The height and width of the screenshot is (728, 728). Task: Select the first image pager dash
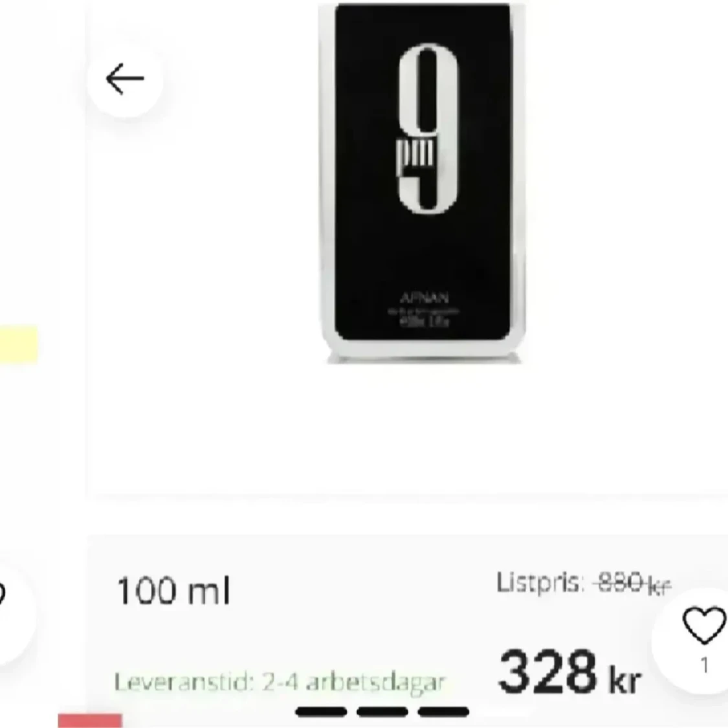coord(321,712)
